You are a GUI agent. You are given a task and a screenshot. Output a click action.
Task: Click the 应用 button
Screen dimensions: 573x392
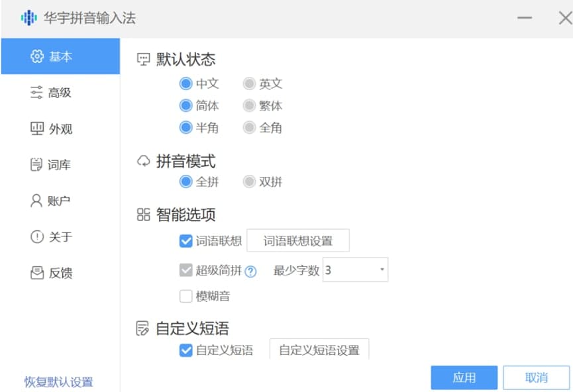pyautogui.click(x=464, y=377)
